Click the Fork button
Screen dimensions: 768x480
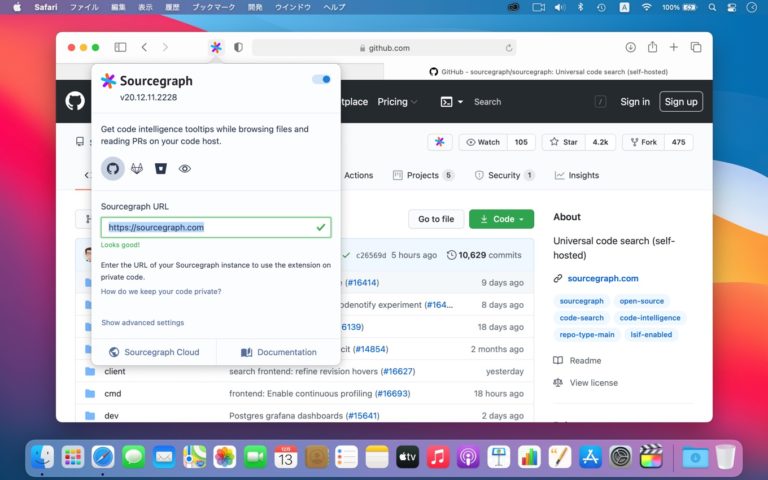643,142
